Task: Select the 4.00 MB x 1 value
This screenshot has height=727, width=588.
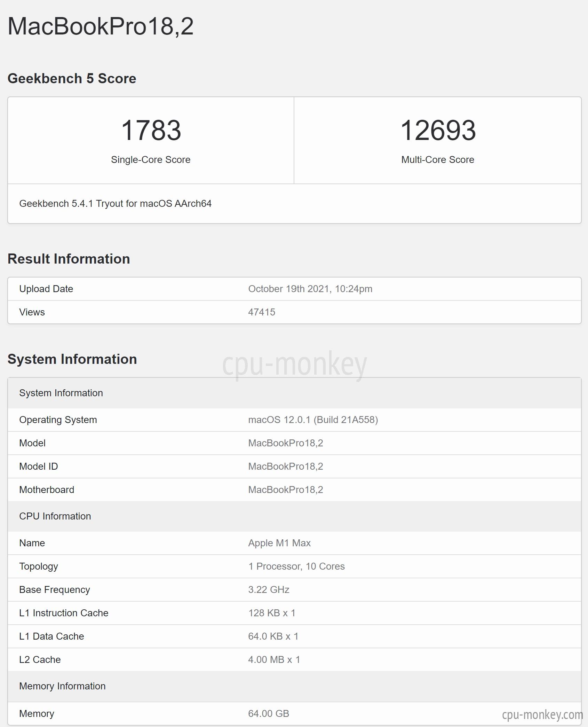Action: 274,659
